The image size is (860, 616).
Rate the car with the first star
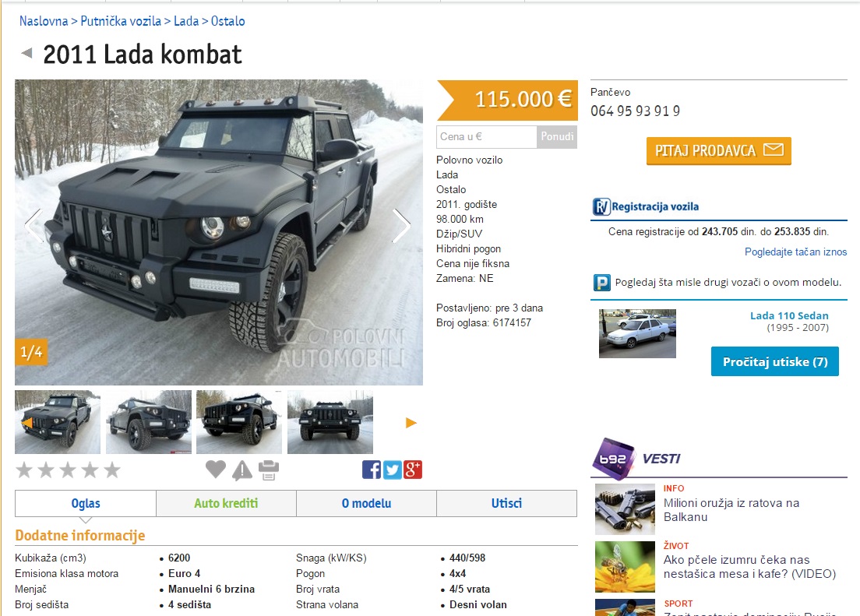tap(24, 470)
